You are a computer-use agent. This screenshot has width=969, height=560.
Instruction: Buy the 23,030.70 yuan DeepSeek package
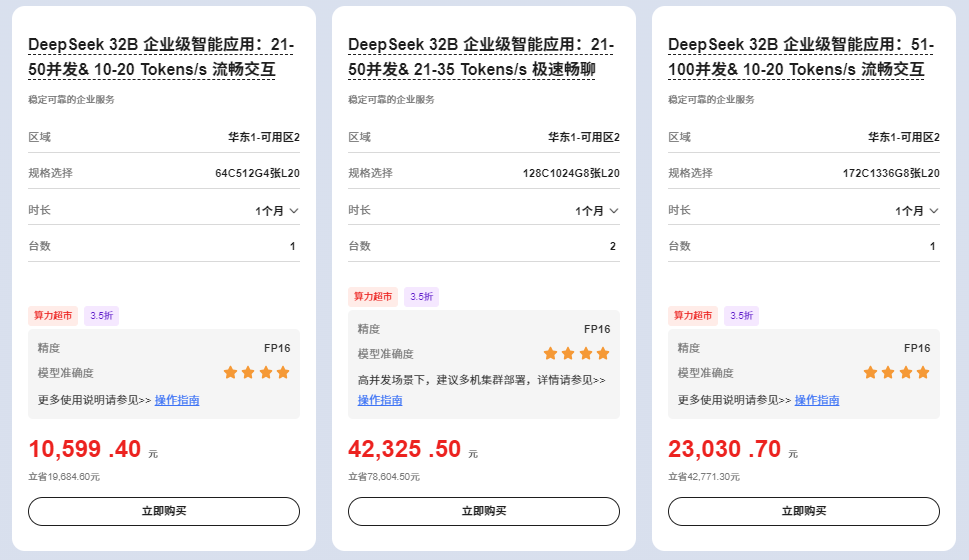coord(804,511)
